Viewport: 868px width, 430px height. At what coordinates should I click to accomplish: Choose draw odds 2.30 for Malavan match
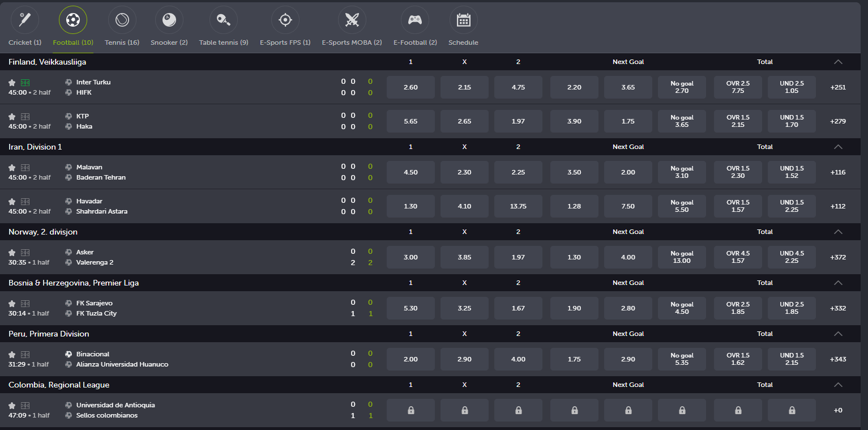[x=464, y=172]
